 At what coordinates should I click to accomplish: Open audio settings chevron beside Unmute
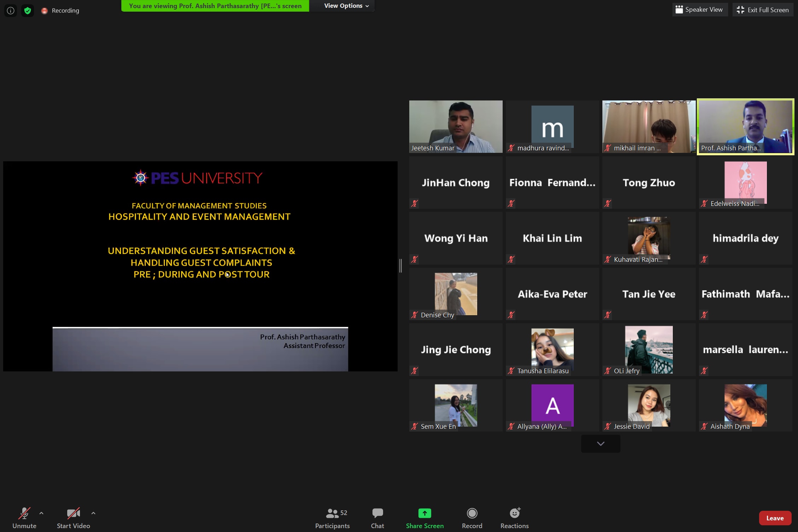[41, 513]
